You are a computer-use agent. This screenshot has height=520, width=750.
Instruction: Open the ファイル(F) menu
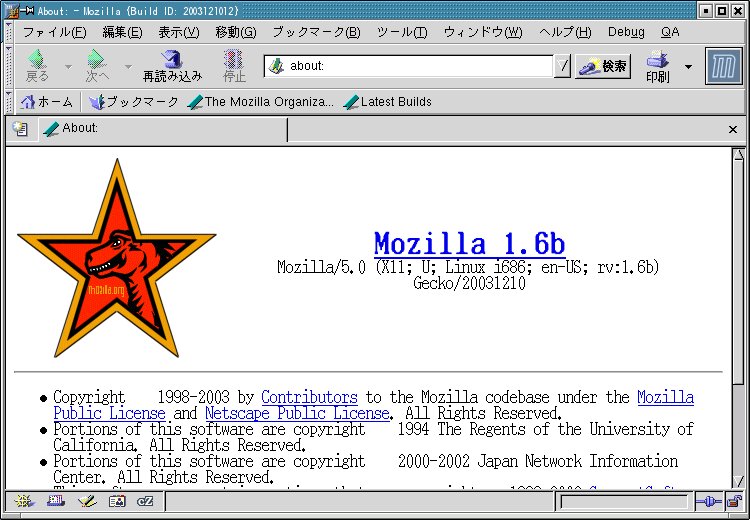[55, 33]
